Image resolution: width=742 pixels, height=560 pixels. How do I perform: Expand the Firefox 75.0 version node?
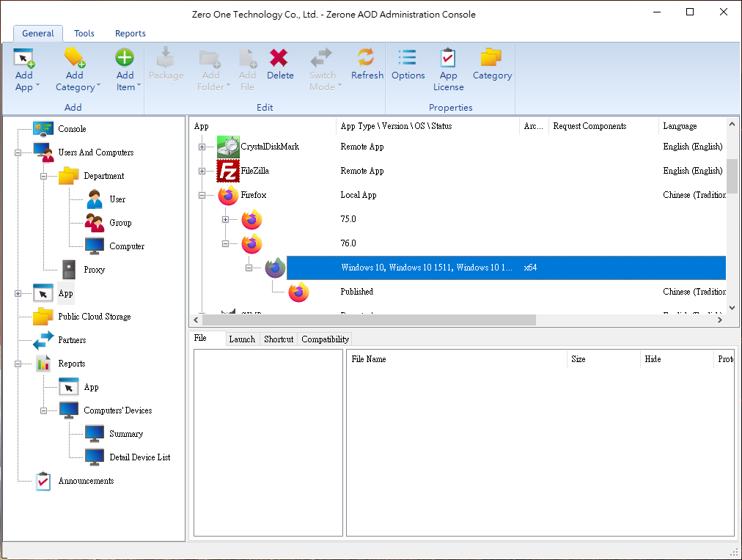[x=225, y=220]
